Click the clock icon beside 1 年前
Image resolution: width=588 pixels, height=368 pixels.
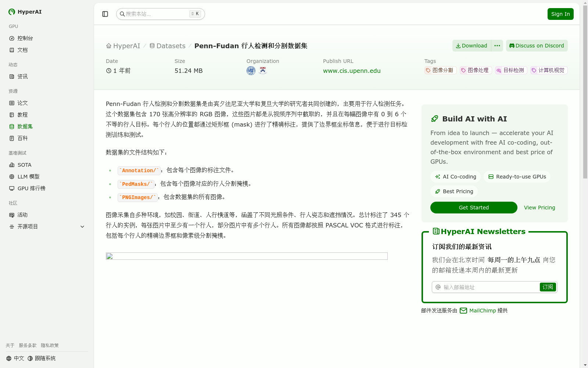[x=109, y=71]
